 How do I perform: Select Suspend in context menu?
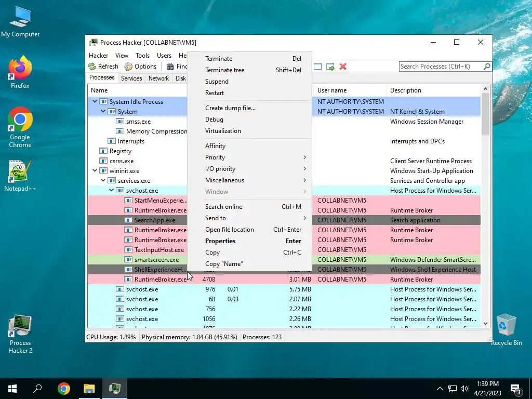coord(250,82)
